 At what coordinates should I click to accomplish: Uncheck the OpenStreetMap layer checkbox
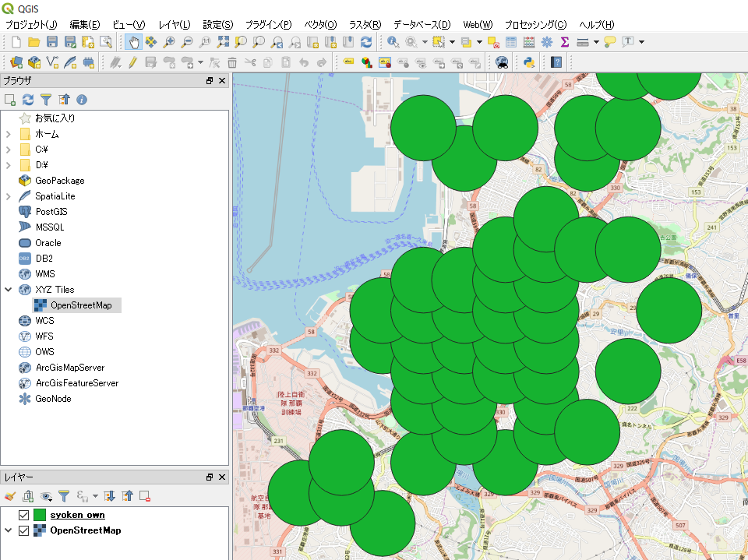pos(23,530)
